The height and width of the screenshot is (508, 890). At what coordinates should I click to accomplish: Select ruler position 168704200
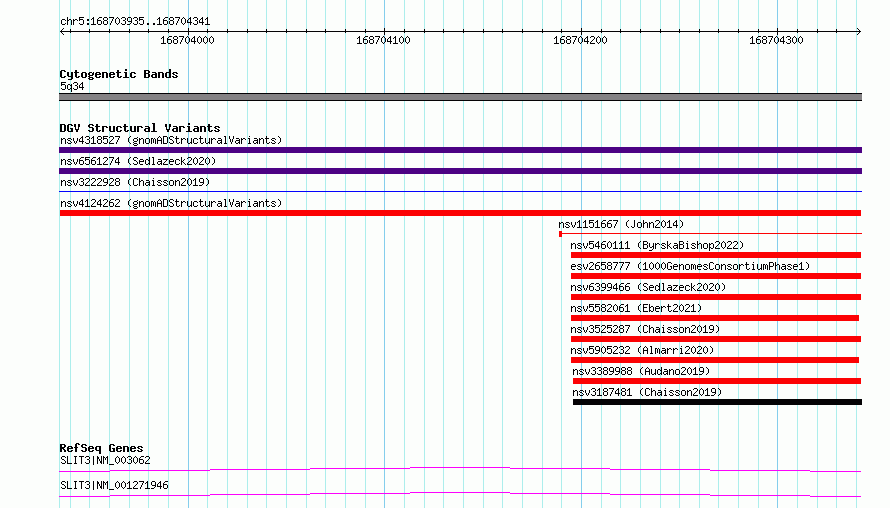point(580,40)
